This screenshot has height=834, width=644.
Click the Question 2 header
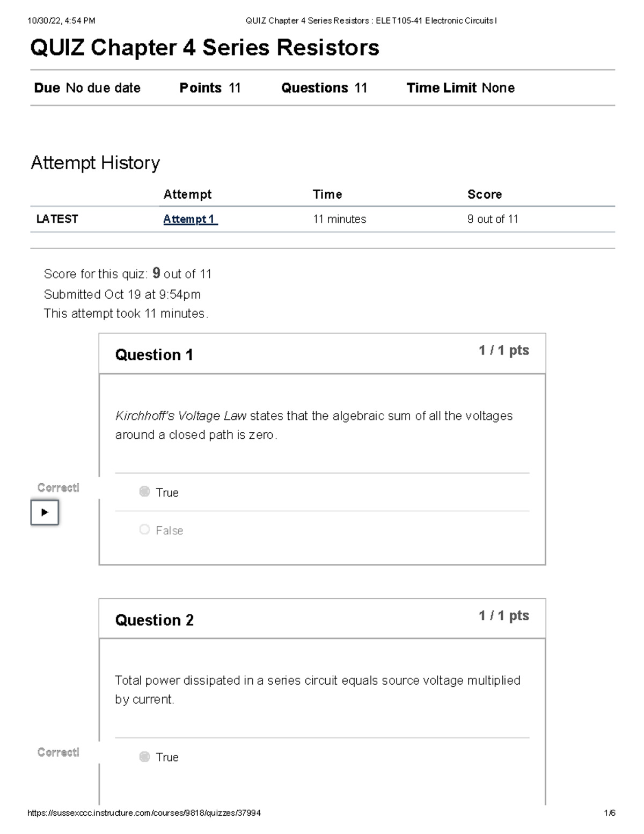[x=154, y=620]
